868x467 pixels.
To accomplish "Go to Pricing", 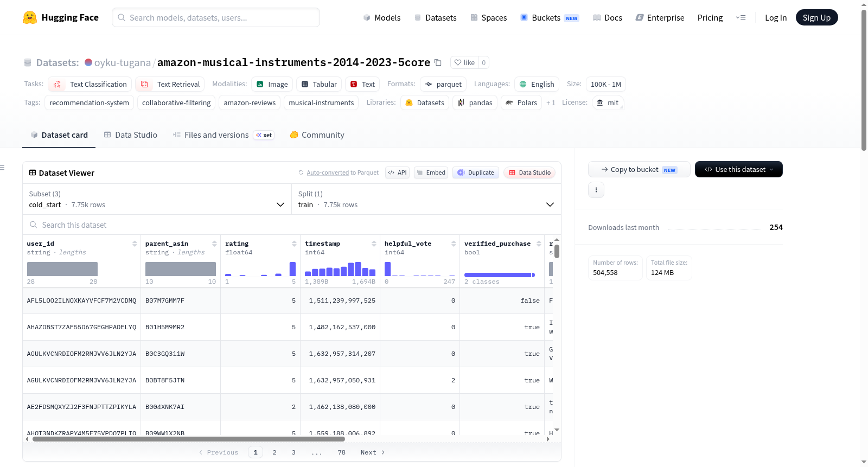I will (710, 17).
